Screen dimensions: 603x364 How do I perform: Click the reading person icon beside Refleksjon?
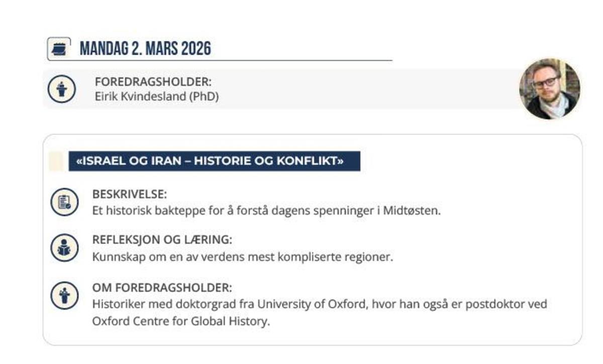64,248
